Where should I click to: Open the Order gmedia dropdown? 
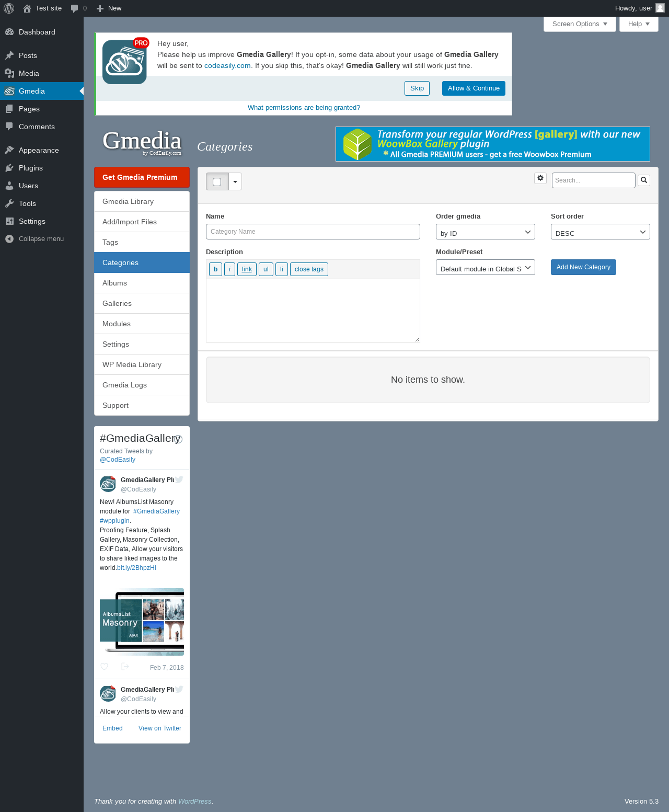point(486,232)
